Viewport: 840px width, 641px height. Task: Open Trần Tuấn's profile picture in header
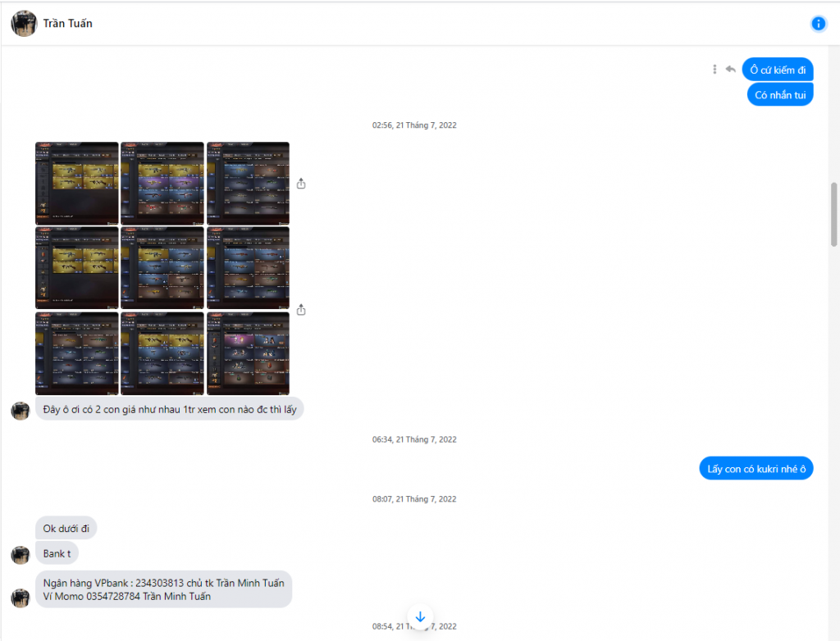(x=24, y=24)
